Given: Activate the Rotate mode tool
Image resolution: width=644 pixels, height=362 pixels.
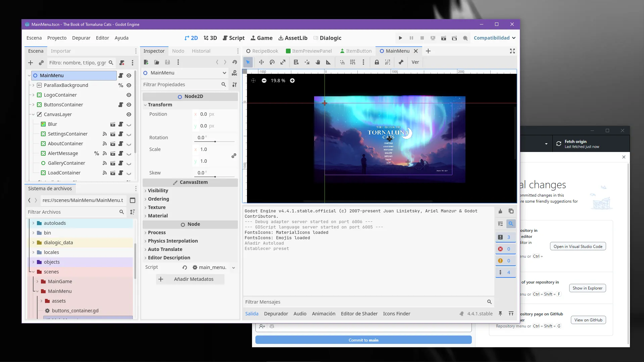Looking at the screenshot, I should (272, 62).
